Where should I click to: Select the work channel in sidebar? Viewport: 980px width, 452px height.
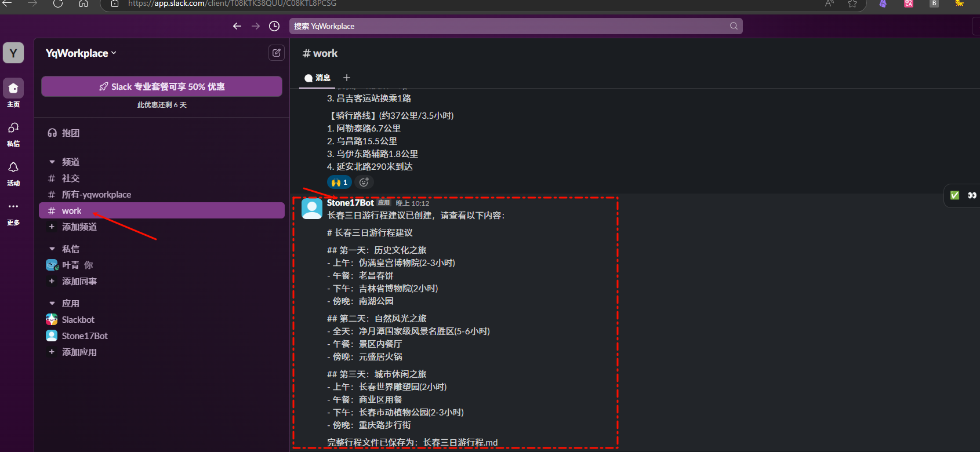162,211
